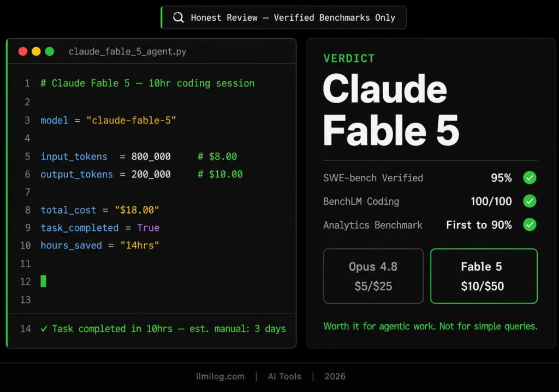Select the Opus 4.8 pricing card
The width and height of the screenshot is (559, 392).
373,276
